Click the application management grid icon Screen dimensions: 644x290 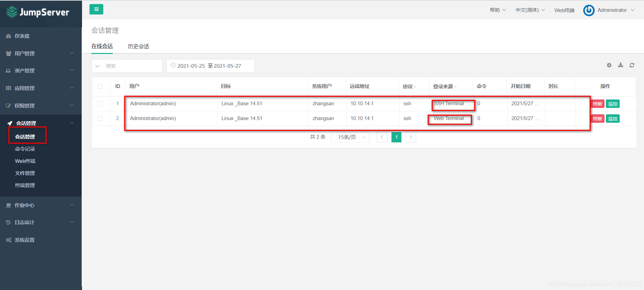[x=8, y=88]
